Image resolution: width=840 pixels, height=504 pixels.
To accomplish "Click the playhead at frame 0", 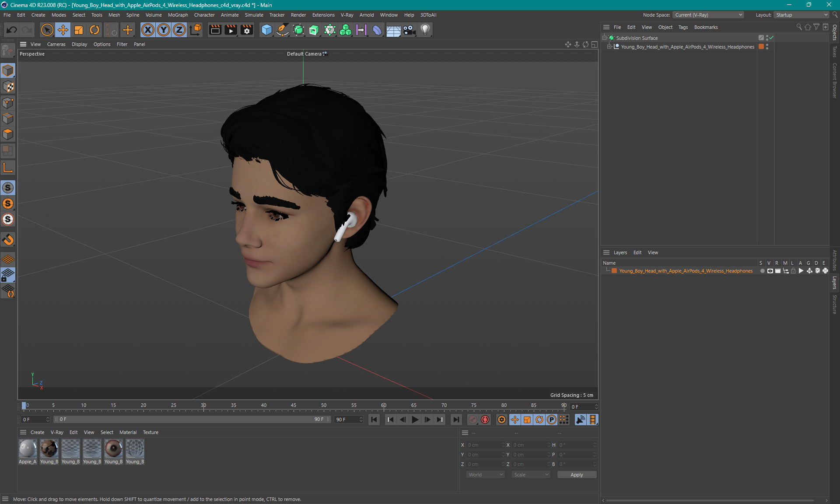I will (x=24, y=406).
